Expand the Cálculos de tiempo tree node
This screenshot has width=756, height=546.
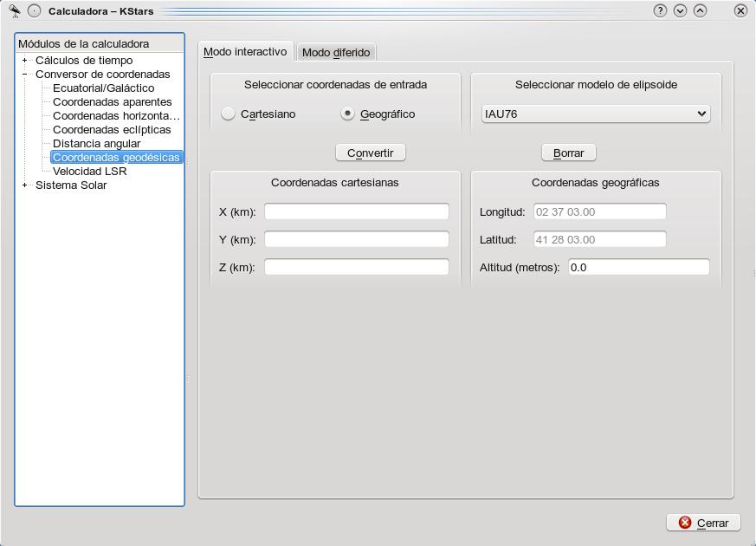click(25, 61)
